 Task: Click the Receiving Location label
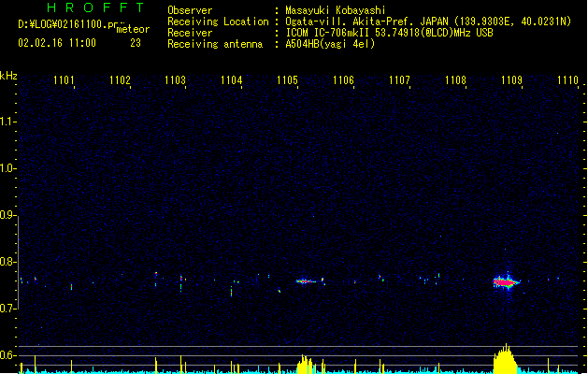(x=218, y=22)
